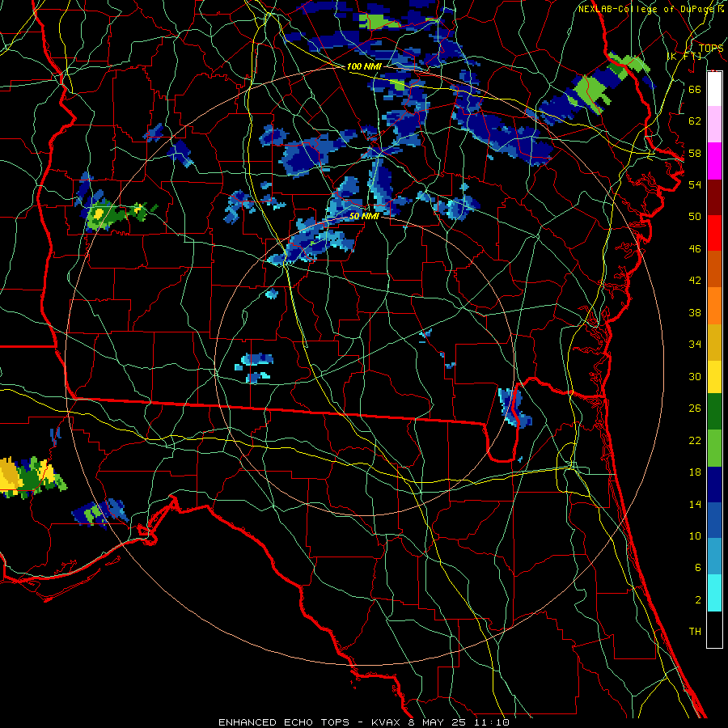Click the magenta swatch between 54 and 58
This screenshot has width=728, height=728.
pos(714,161)
